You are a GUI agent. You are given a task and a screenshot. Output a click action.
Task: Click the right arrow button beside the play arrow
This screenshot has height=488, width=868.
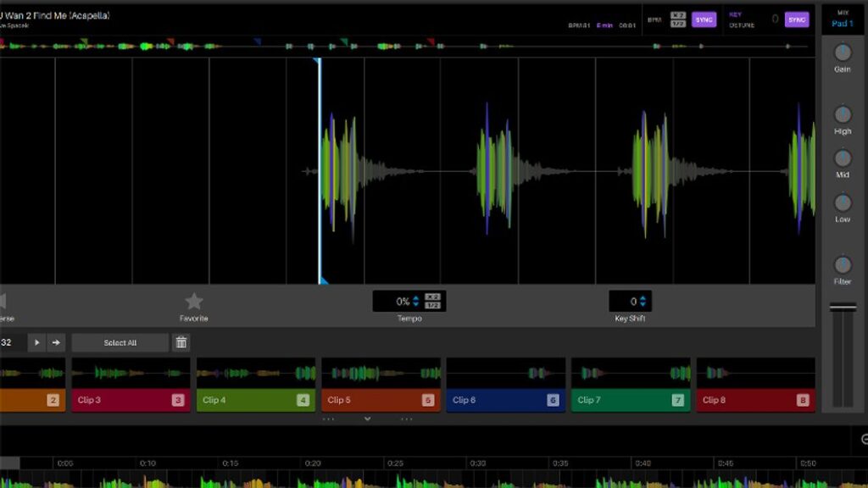coord(56,342)
